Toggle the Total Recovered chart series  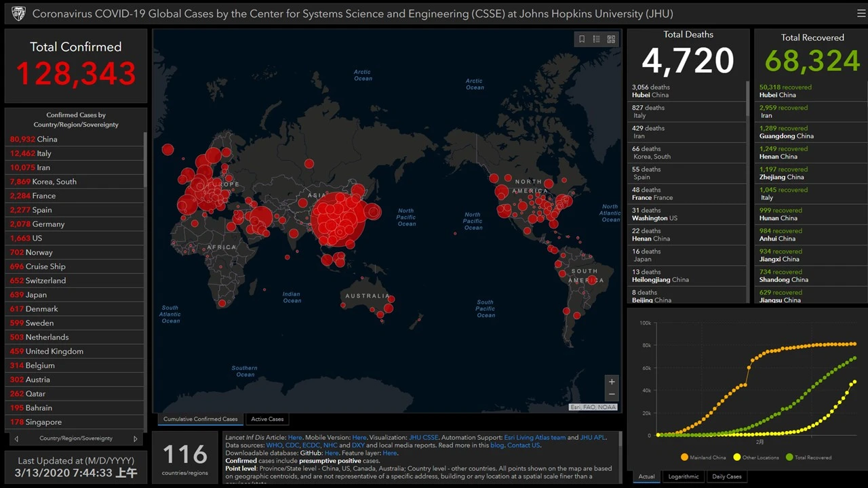click(x=808, y=457)
